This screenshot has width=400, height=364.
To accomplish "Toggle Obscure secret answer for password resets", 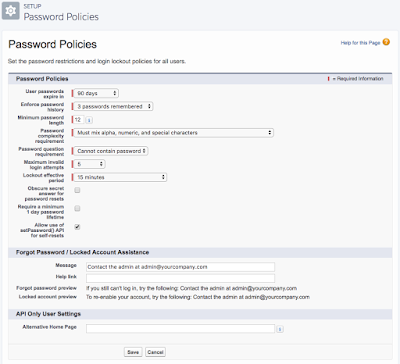I will 77,190.
